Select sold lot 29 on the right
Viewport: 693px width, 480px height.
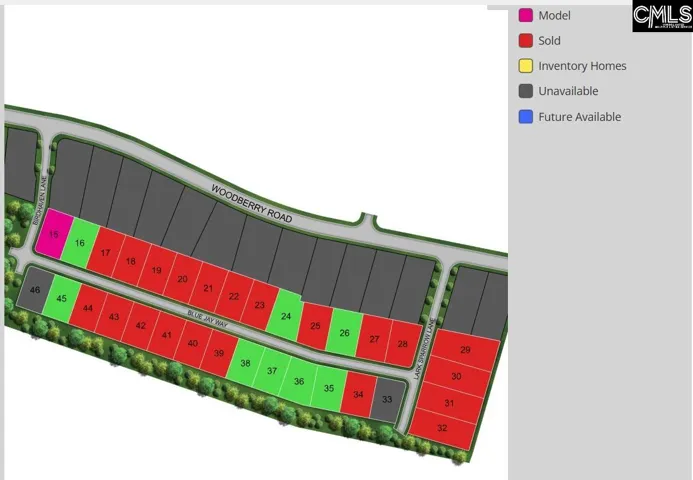465,351
